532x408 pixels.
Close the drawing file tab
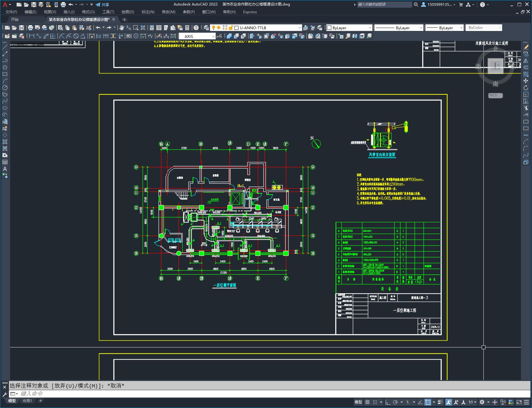114,19
